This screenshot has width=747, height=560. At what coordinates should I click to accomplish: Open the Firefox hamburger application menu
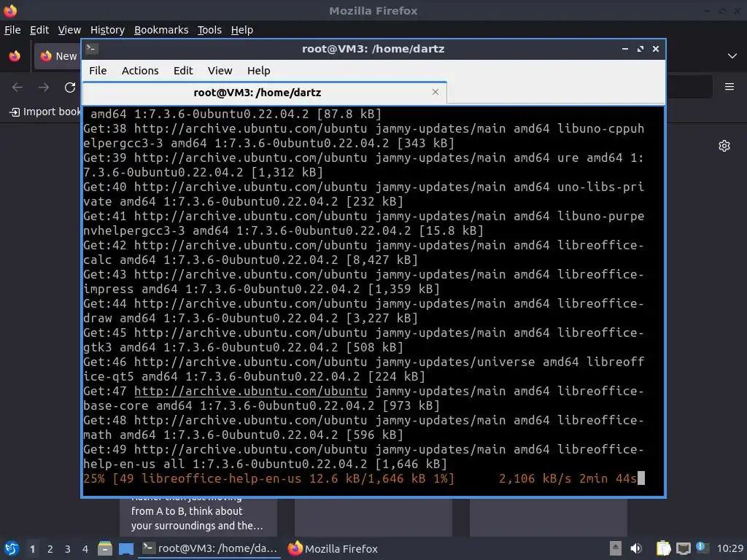click(x=729, y=87)
